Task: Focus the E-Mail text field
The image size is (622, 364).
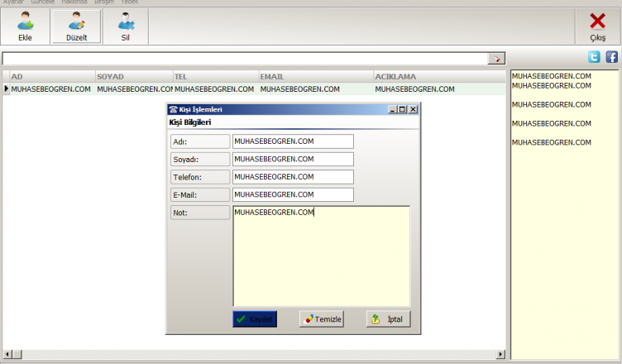Action: click(x=293, y=194)
